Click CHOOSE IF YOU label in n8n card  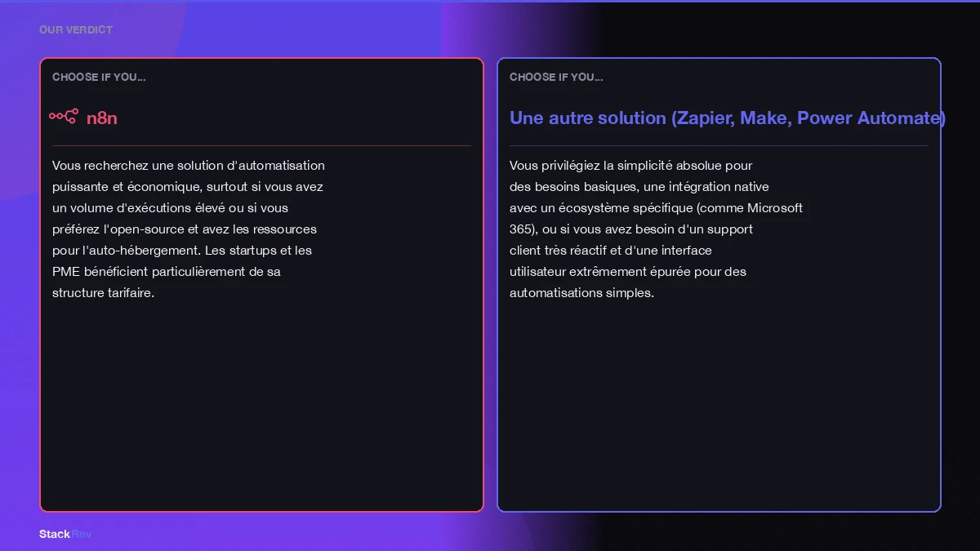[x=99, y=77]
